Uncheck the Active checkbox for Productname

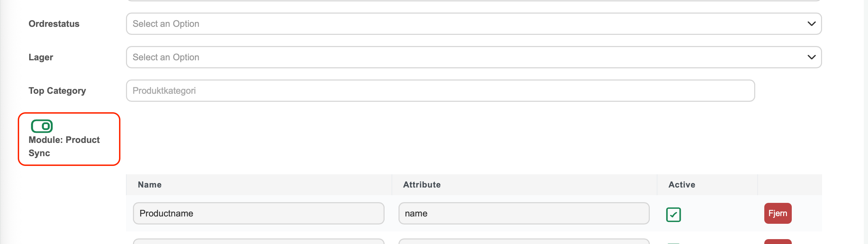[673, 214]
